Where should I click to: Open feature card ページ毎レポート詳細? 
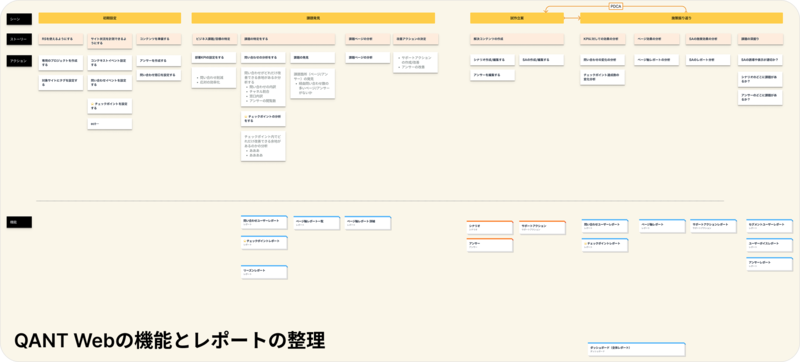pos(368,223)
